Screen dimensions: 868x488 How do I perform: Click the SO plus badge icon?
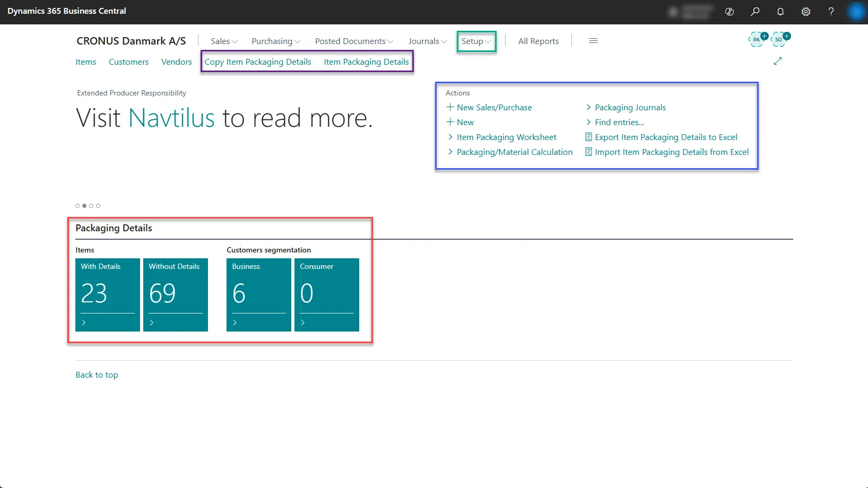pos(780,39)
